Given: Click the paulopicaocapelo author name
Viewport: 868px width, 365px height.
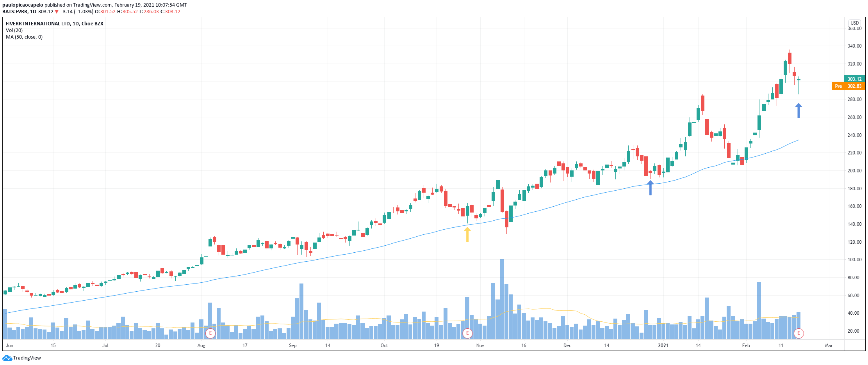Looking at the screenshot, I should click(x=23, y=5).
